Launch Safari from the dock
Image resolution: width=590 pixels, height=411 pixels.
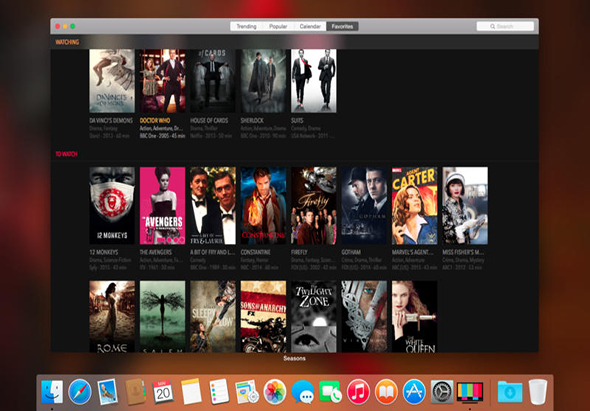[x=80, y=392]
